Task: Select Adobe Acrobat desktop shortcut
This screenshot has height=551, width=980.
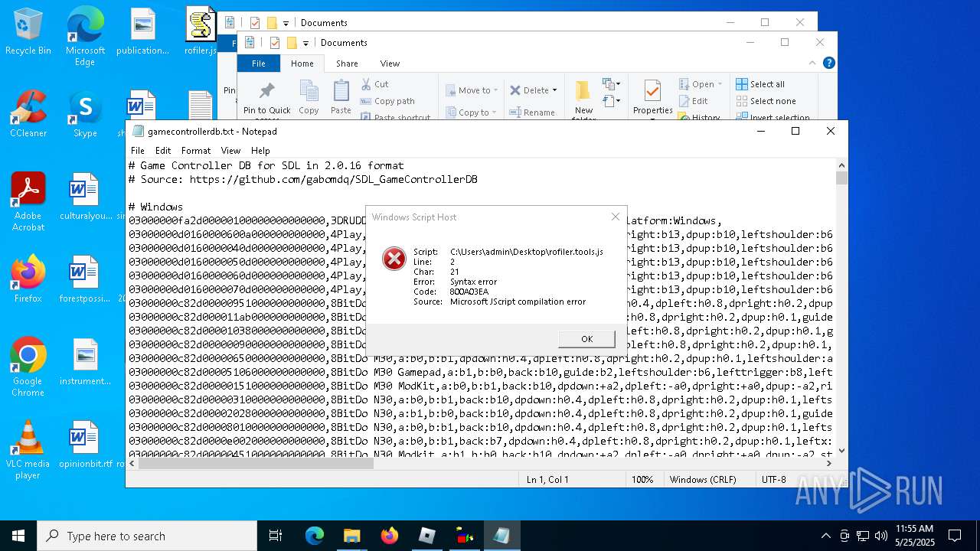Action: 28,202
